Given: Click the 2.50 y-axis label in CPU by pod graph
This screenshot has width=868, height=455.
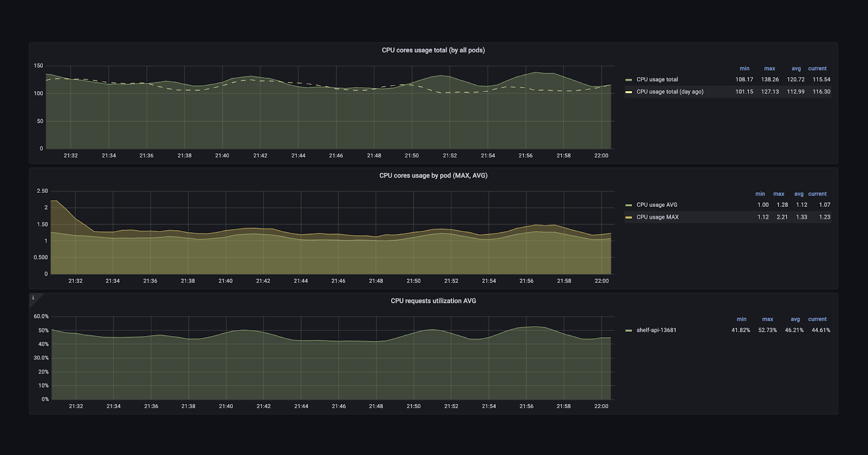Looking at the screenshot, I should 42,191.
